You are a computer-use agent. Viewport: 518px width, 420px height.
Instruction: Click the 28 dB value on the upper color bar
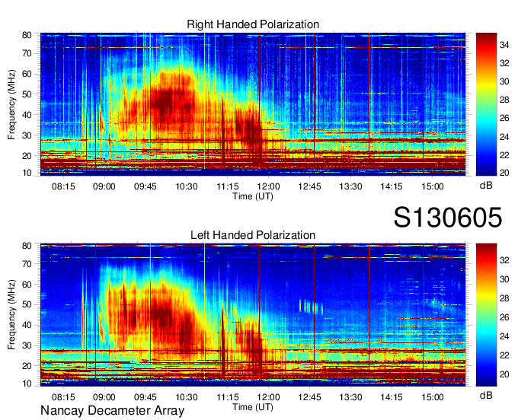(504, 100)
